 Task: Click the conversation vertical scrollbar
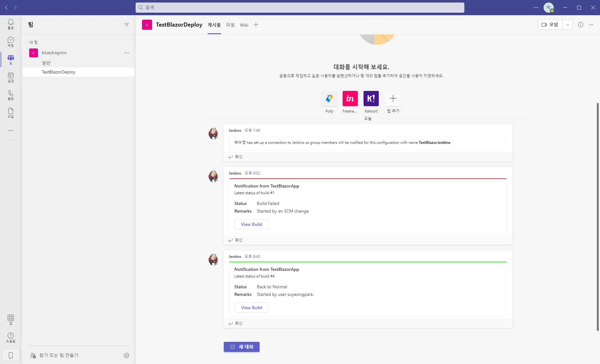click(598, 217)
